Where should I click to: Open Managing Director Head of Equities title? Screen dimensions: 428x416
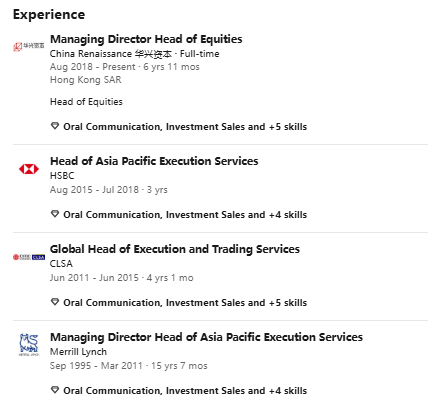pos(146,39)
